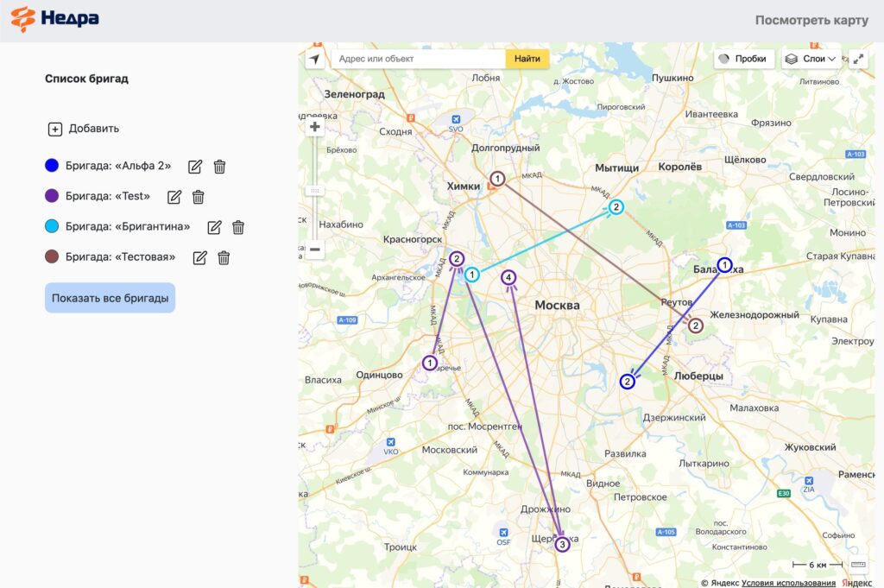Click the ZIA airport icon
Screen dimensions: 884x588
click(809, 481)
